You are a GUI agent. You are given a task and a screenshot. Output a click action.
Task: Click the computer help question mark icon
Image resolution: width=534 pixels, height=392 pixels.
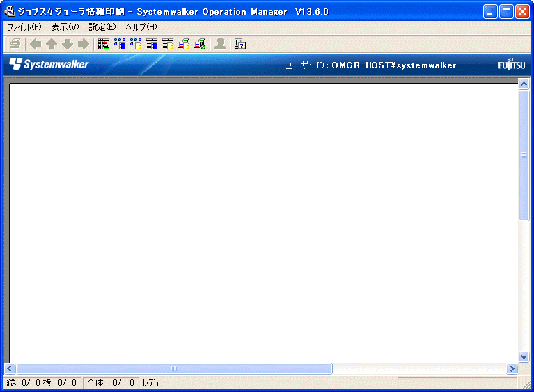[x=240, y=44]
